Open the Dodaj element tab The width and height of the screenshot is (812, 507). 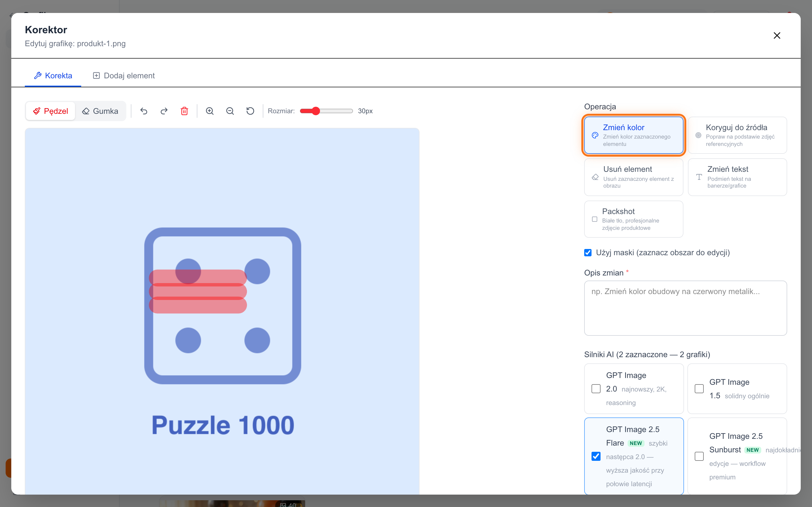(x=123, y=75)
